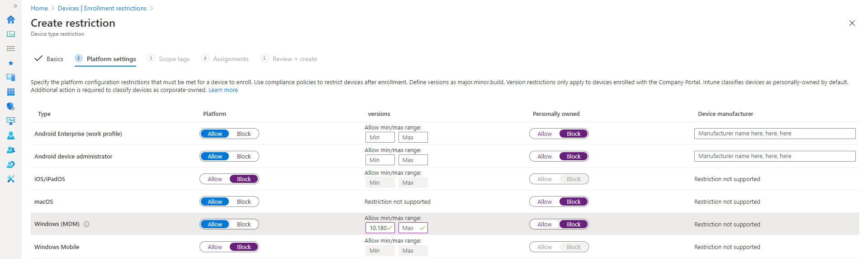Open the Dashboard icon in sidebar

click(11, 34)
